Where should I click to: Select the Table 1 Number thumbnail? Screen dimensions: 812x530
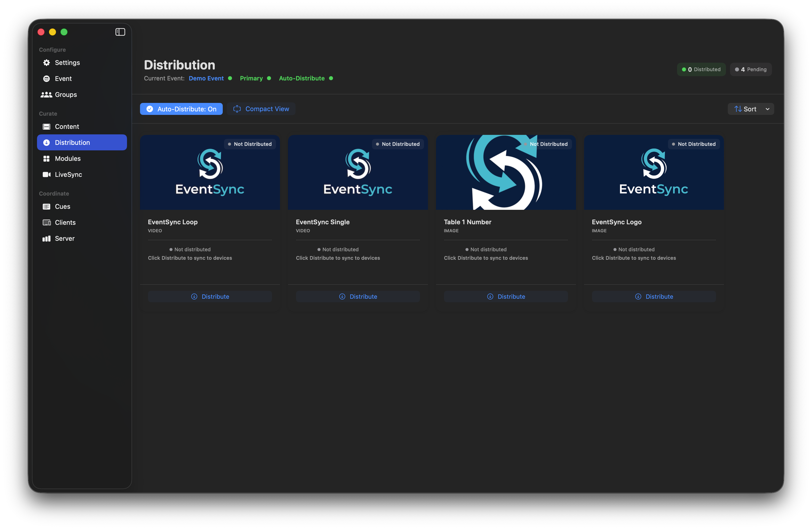[x=506, y=173]
